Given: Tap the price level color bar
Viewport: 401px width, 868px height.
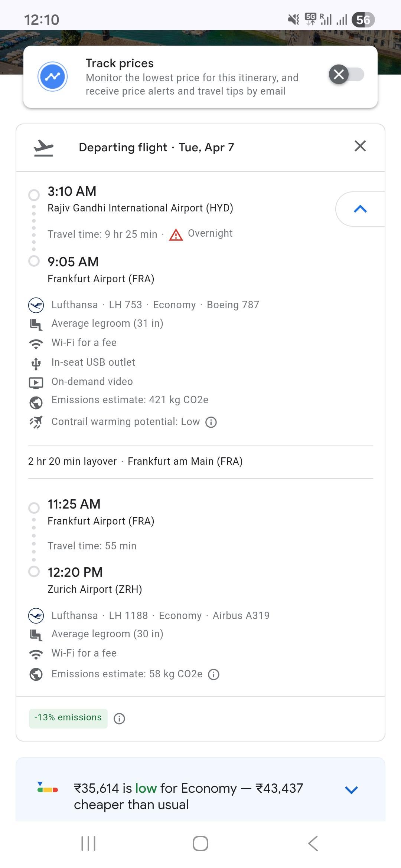Looking at the screenshot, I should (x=48, y=788).
